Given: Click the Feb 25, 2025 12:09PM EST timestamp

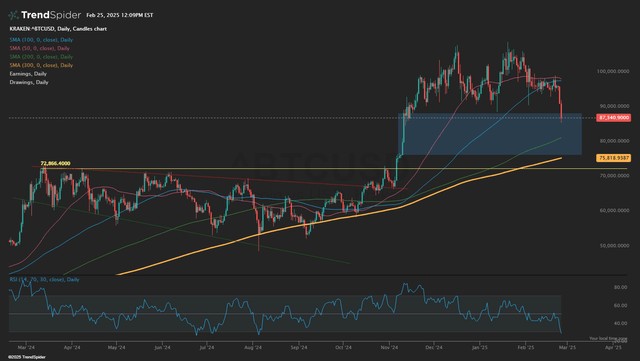Looking at the screenshot, I should 120,15.
